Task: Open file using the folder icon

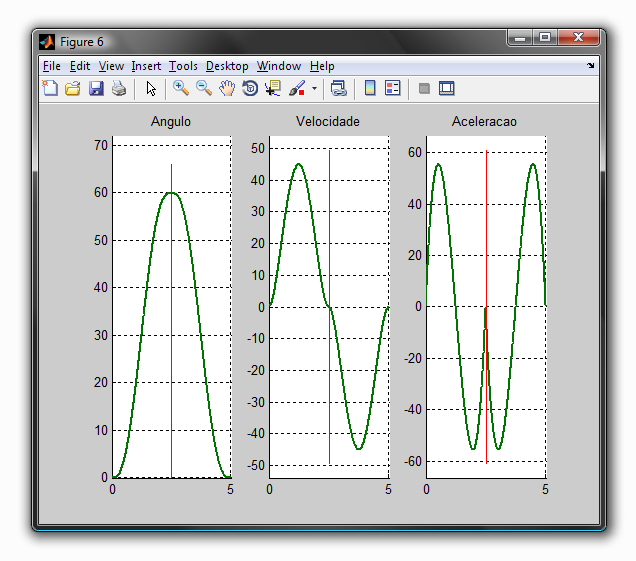Action: [x=73, y=89]
